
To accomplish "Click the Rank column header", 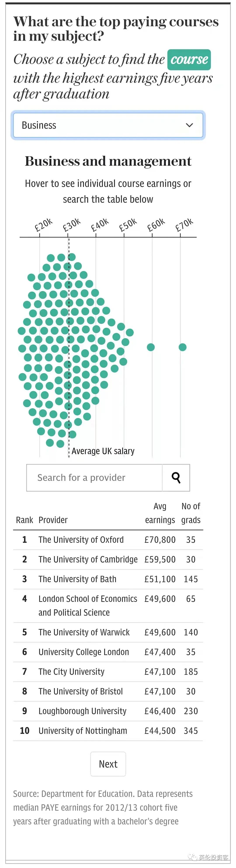I will [x=24, y=520].
